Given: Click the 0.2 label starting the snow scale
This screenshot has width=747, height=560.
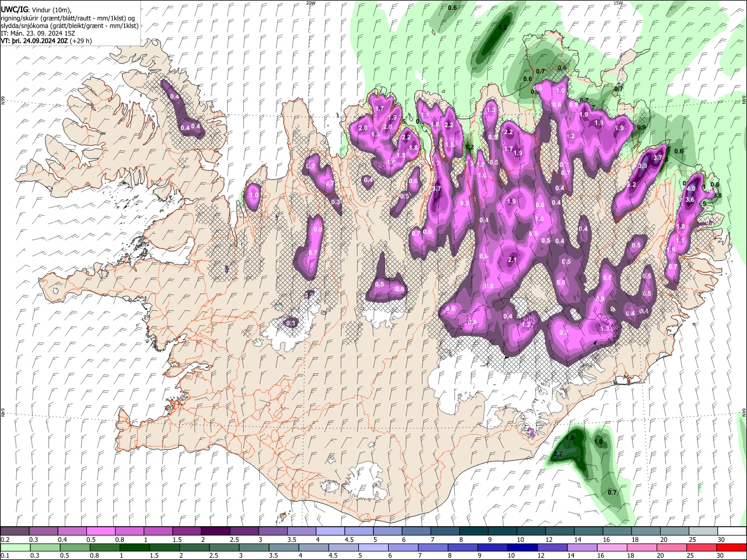Looking at the screenshot, I should (x=4, y=540).
